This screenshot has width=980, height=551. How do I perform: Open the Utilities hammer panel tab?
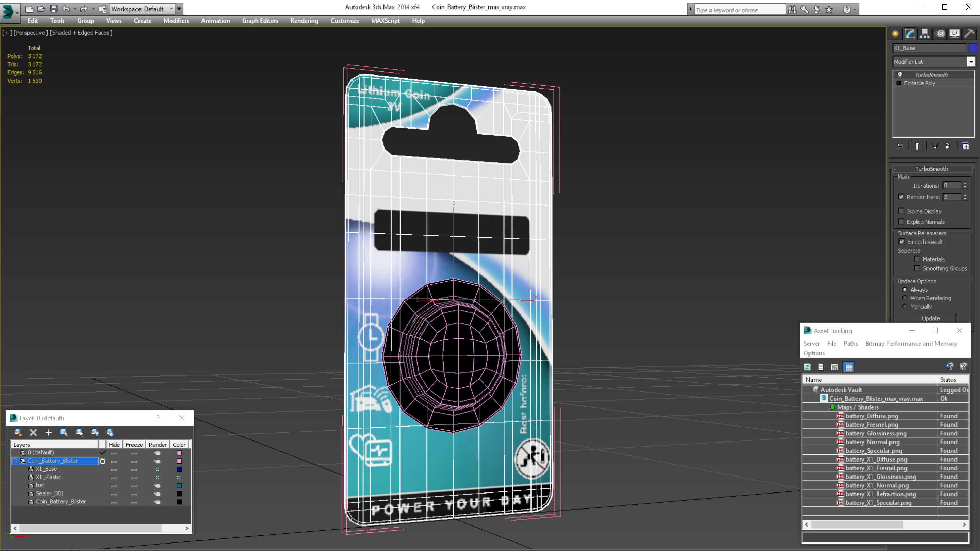pyautogui.click(x=969, y=34)
